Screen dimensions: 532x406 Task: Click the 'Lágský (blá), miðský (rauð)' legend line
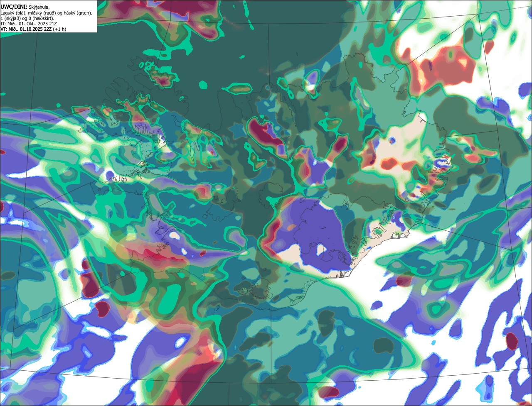(x=47, y=13)
